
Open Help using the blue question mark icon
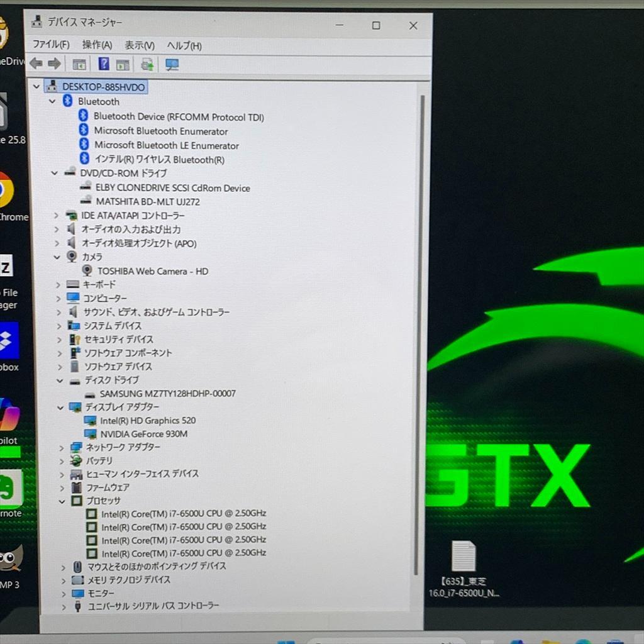pyautogui.click(x=103, y=63)
